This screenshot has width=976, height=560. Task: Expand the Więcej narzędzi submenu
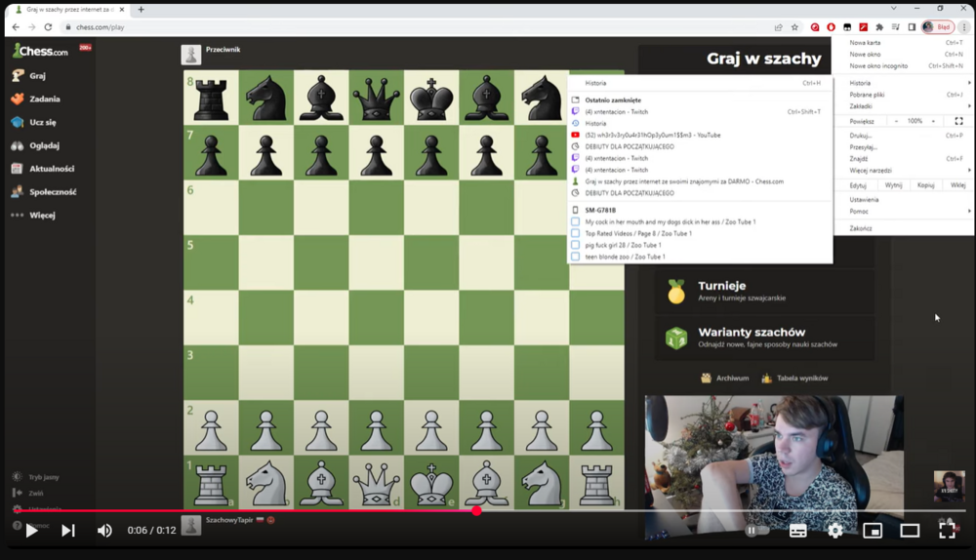(x=905, y=171)
